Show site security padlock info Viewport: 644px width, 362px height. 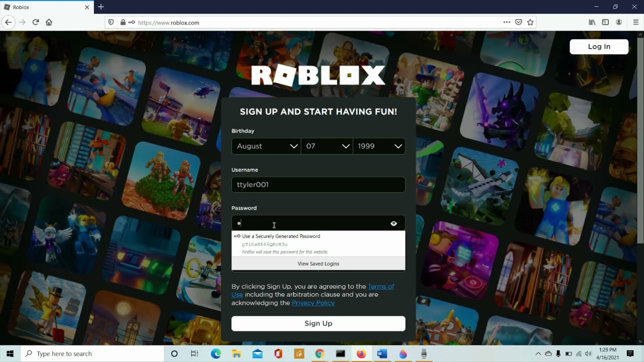coord(123,23)
